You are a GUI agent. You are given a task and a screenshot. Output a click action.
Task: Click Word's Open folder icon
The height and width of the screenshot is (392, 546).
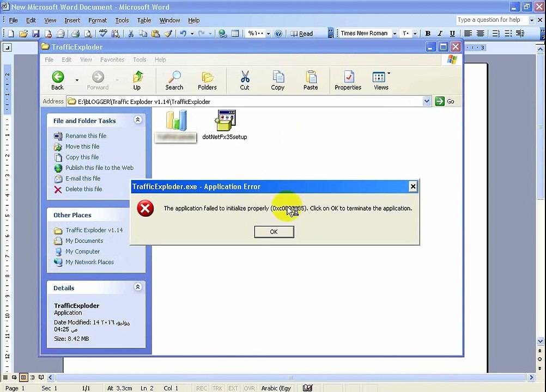tap(23, 33)
